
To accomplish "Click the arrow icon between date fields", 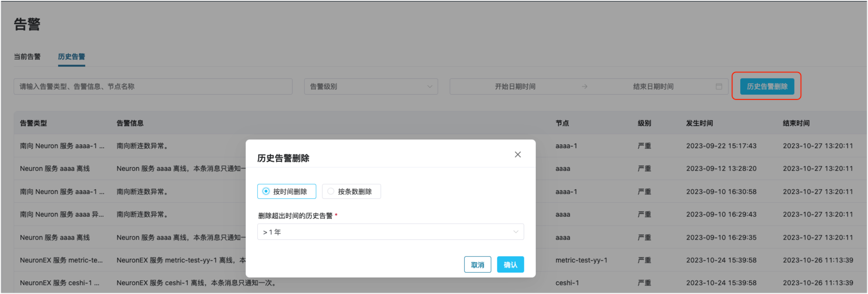I will (584, 86).
